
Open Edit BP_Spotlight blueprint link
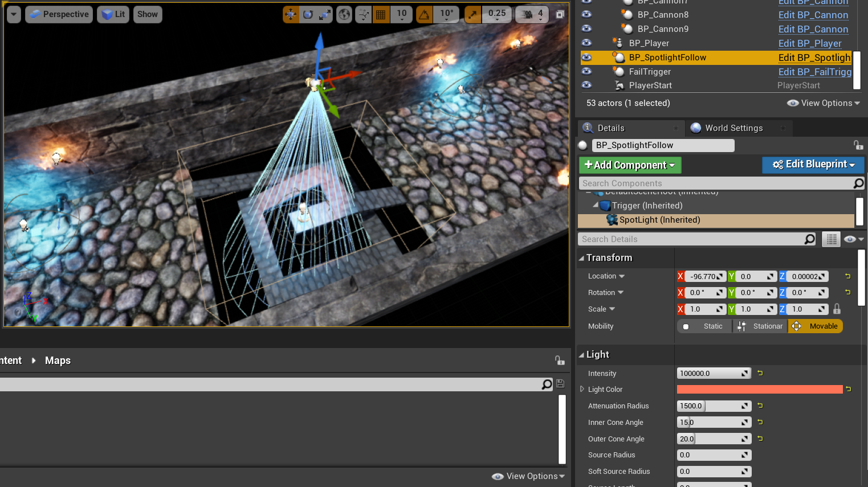814,58
